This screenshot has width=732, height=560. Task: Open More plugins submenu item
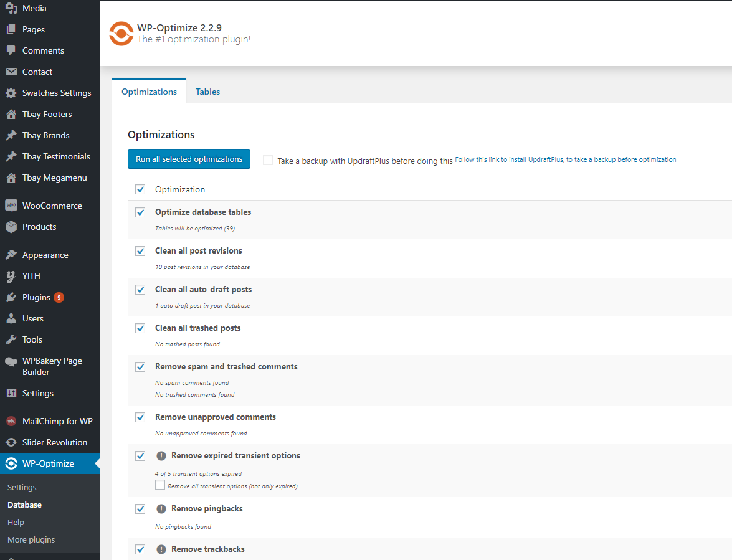(x=31, y=539)
